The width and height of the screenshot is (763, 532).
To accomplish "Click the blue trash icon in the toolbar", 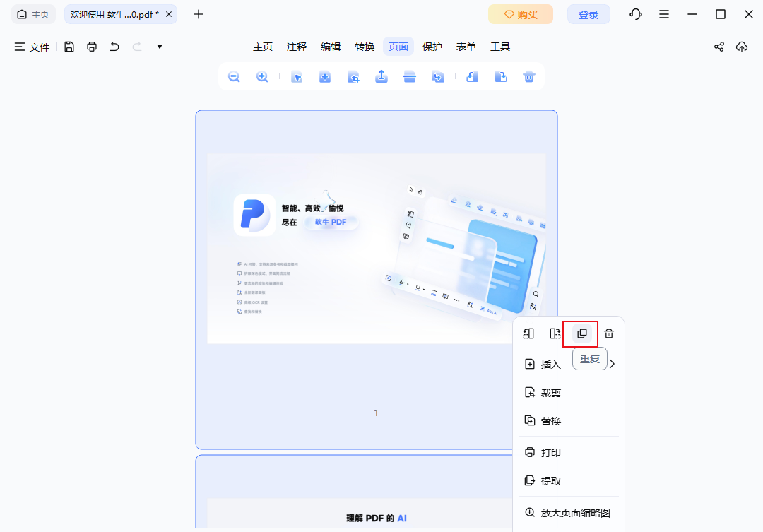I will [529, 77].
